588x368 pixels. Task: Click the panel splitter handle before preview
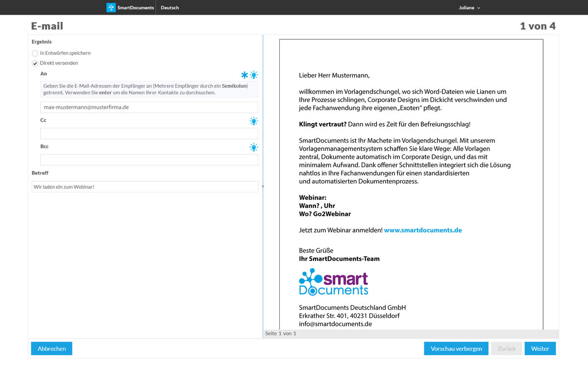pyautogui.click(x=263, y=186)
